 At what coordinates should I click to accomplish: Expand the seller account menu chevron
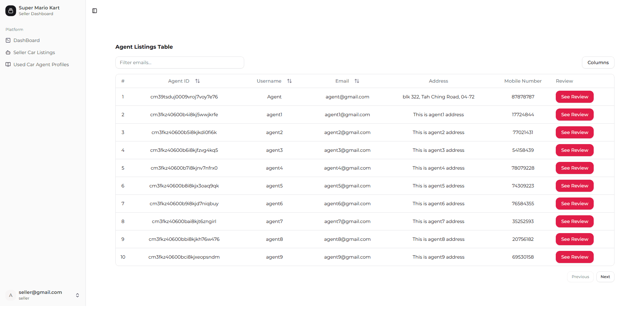[x=77, y=295]
